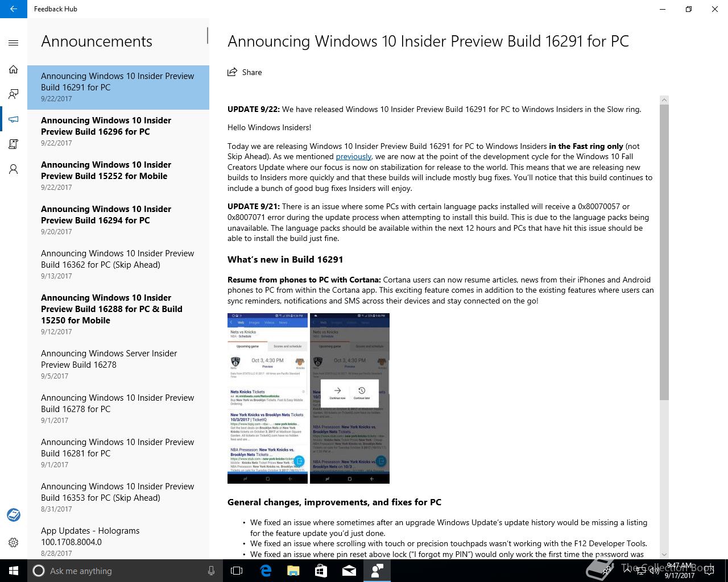Open announcement Build 16353 Skip Ahead
The width and height of the screenshot is (728, 582).
(x=118, y=497)
